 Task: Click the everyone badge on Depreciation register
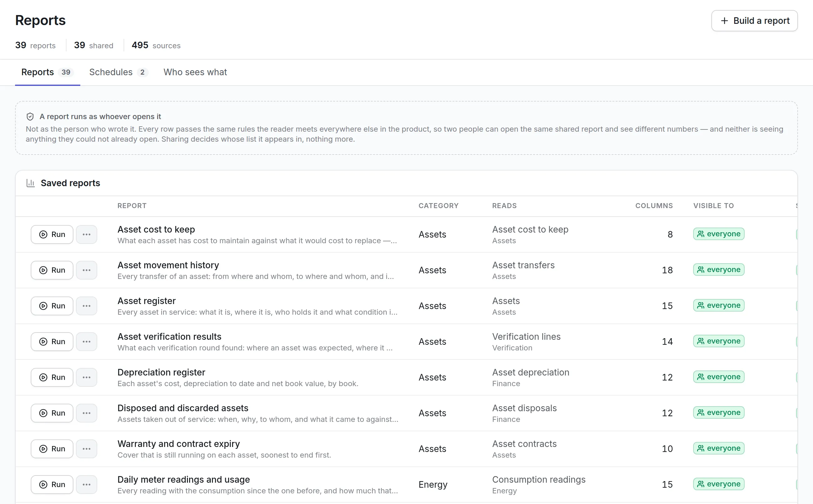719,376
